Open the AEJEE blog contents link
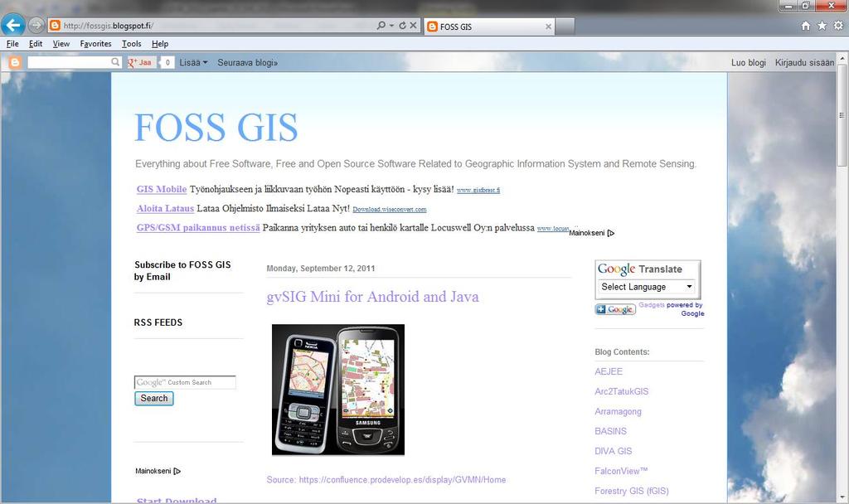This screenshot has width=849, height=504. [x=609, y=372]
